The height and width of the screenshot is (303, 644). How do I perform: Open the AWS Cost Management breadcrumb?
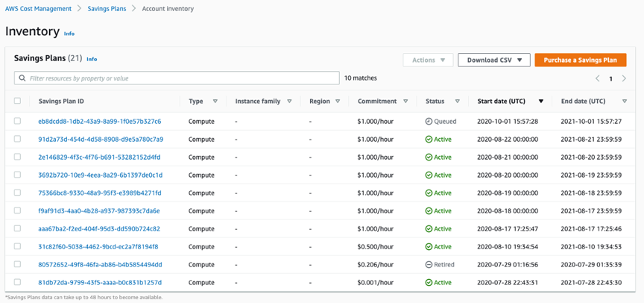tap(38, 9)
